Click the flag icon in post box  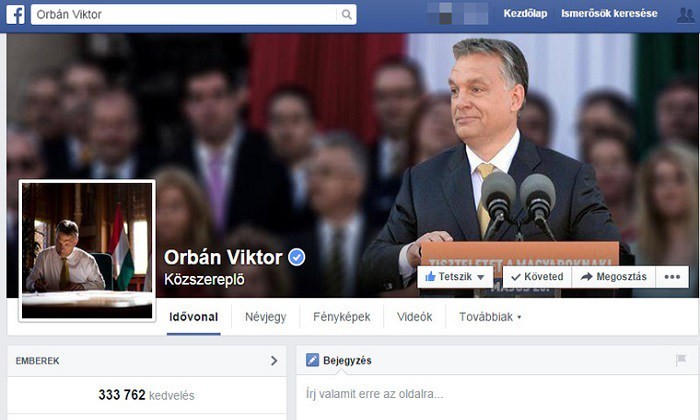[680, 359]
